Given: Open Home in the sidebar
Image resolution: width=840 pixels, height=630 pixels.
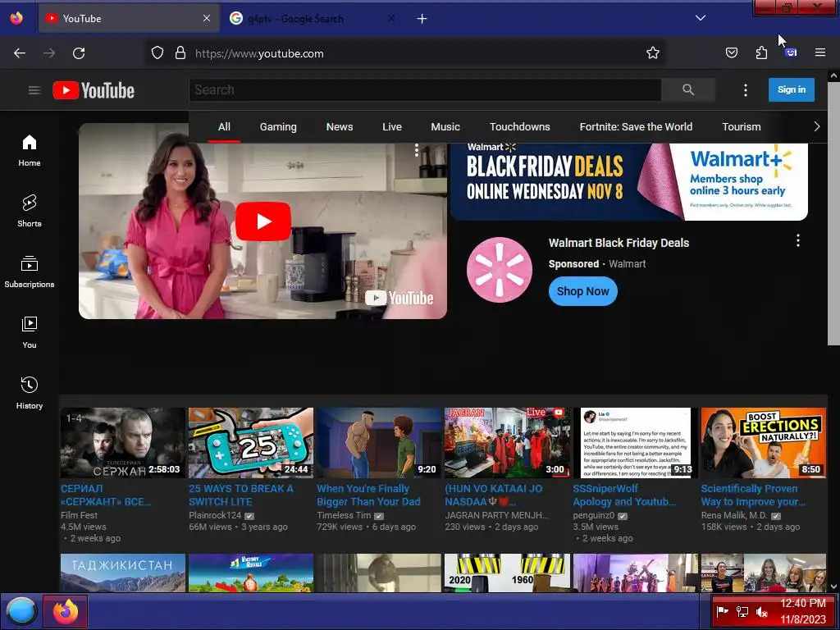Looking at the screenshot, I should point(30,151).
